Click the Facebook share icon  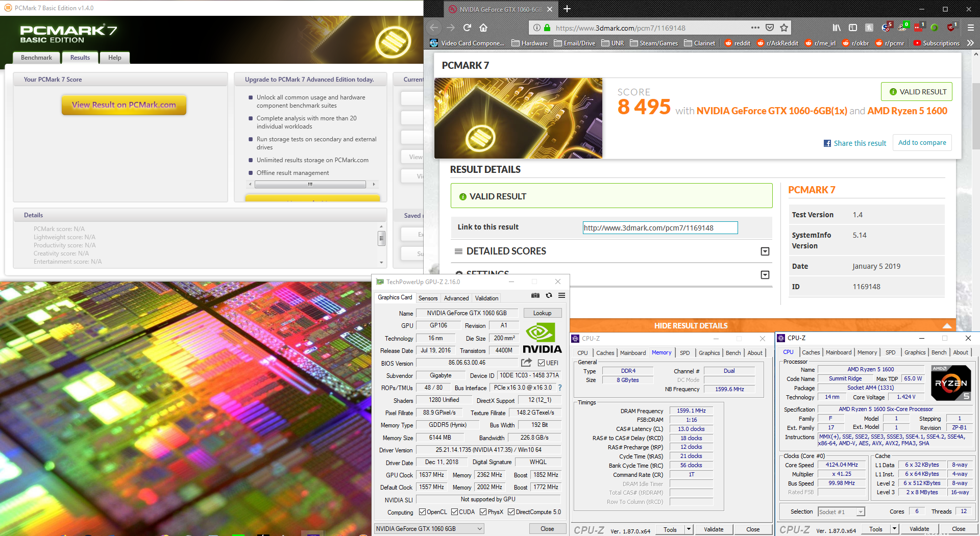(827, 143)
